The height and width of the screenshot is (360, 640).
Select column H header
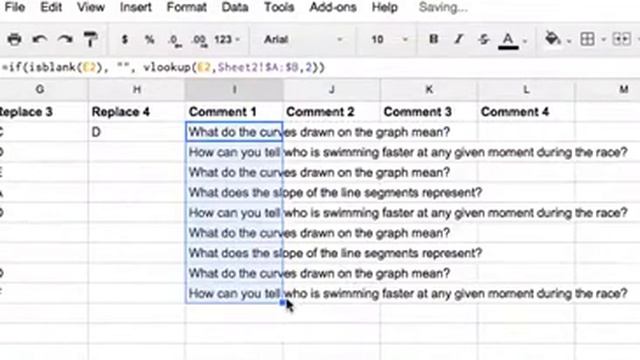pos(137,89)
